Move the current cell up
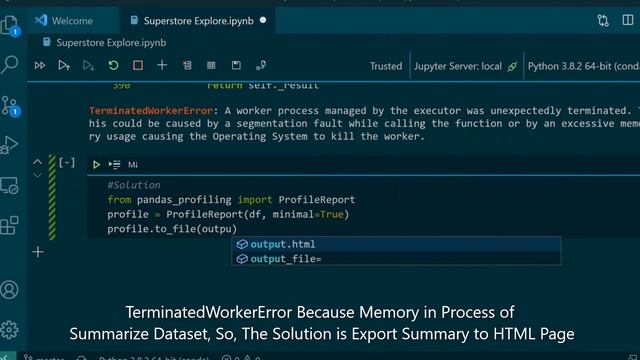Image resolution: width=640 pixels, height=360 pixels. 37,162
